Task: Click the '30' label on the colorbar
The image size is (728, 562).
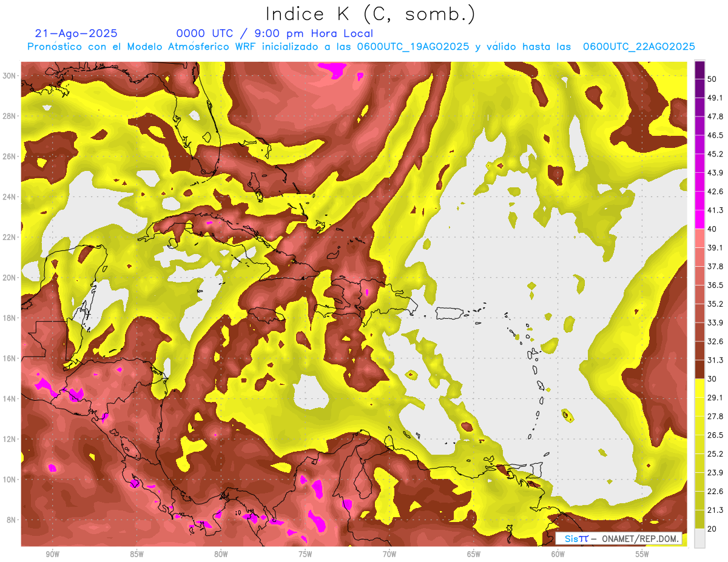Action: pyautogui.click(x=713, y=379)
